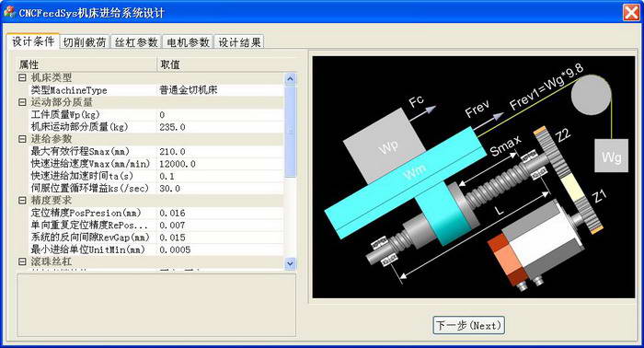The width and height of the screenshot is (644, 348).
Task: Click the CNCFeedSys app icon in title bar
Action: (9, 12)
